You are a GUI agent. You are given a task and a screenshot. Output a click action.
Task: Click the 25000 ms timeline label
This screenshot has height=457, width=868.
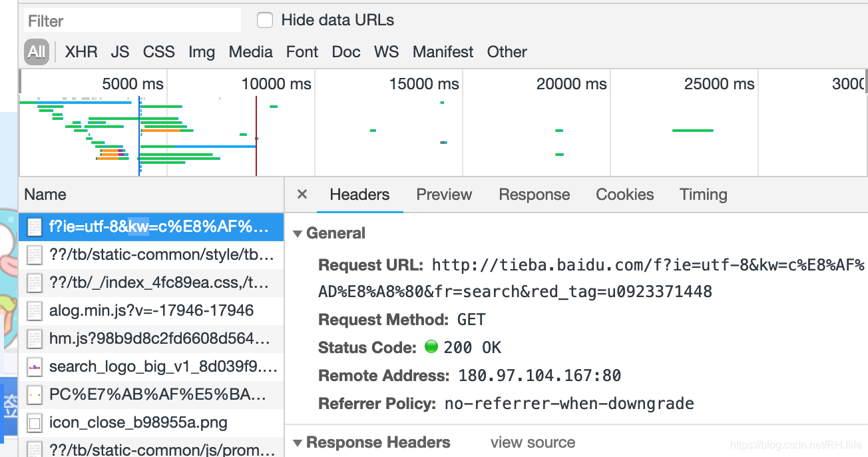coord(720,84)
